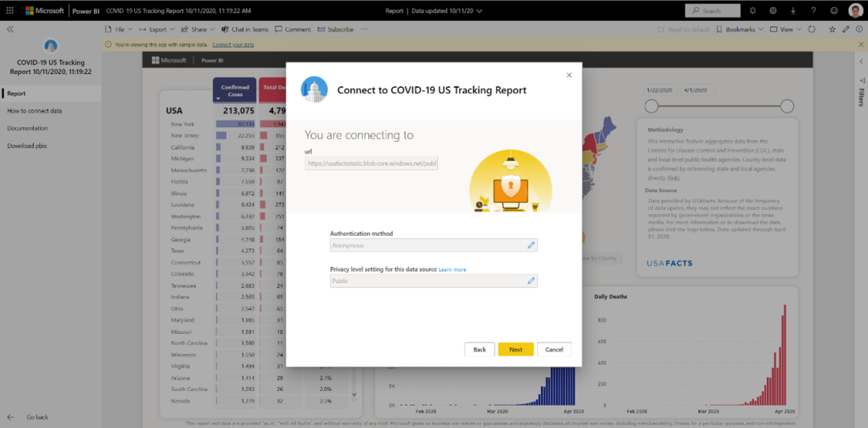Click the feedback smiley icon

[833, 10]
